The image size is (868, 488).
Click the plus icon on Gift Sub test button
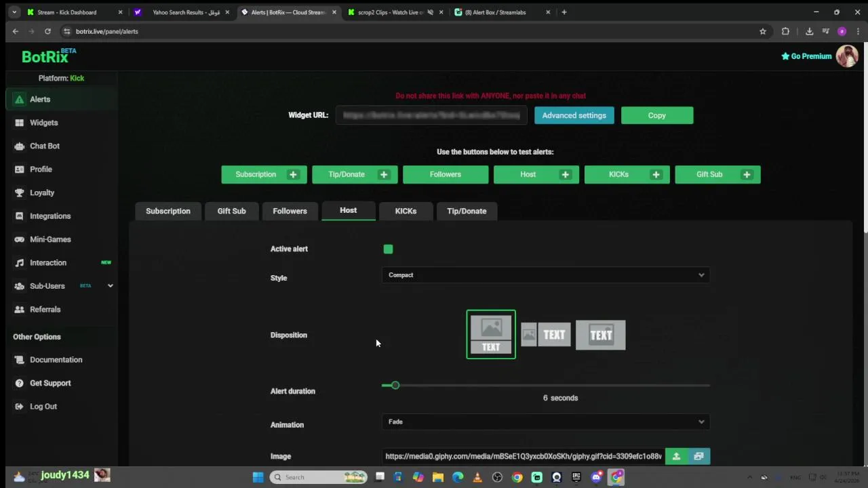[x=747, y=175]
